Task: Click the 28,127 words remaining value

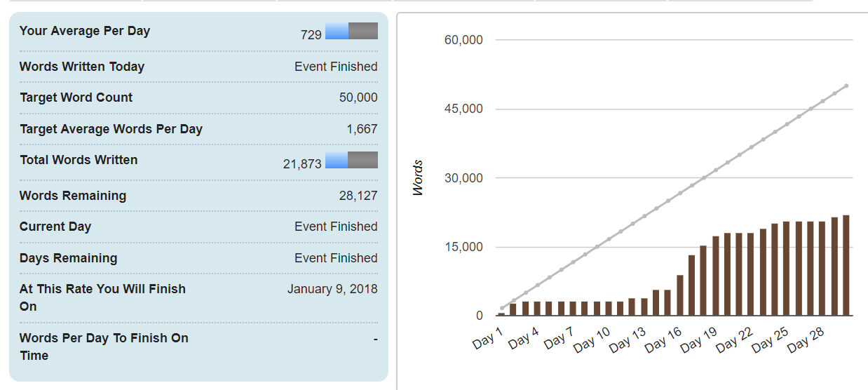Action: pos(358,196)
